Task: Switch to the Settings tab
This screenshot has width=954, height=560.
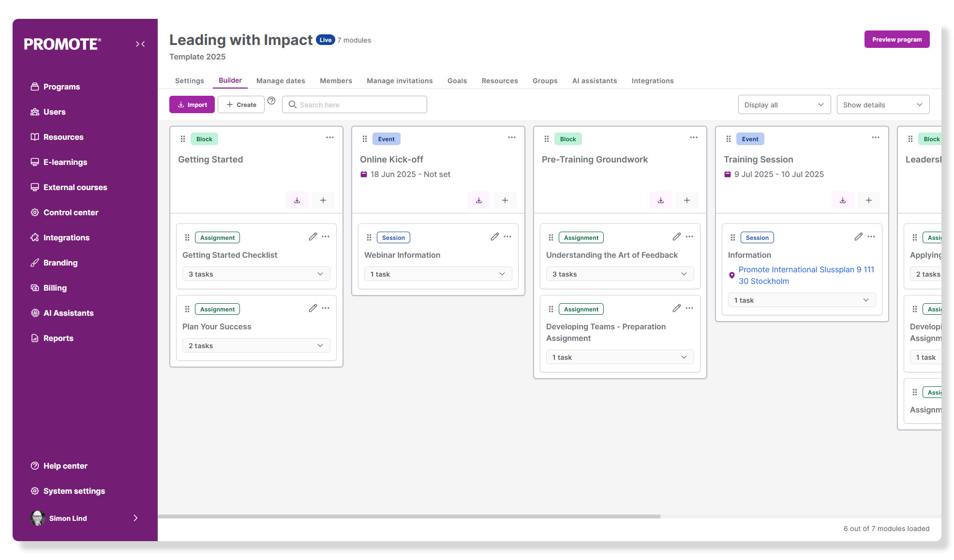Action: tap(189, 81)
